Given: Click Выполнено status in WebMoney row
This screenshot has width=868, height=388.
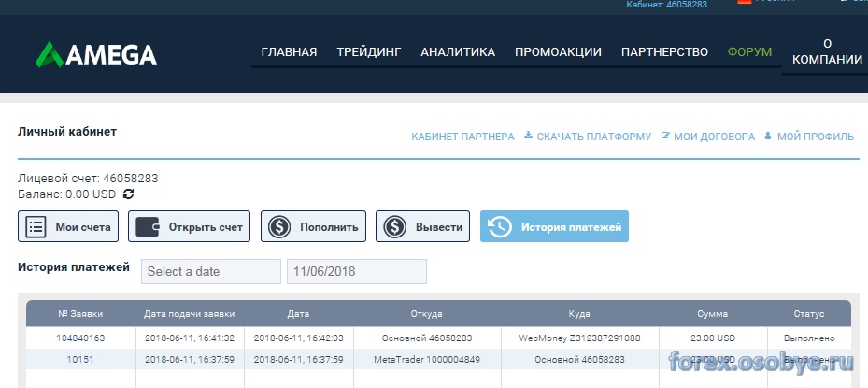Looking at the screenshot, I should [809, 338].
